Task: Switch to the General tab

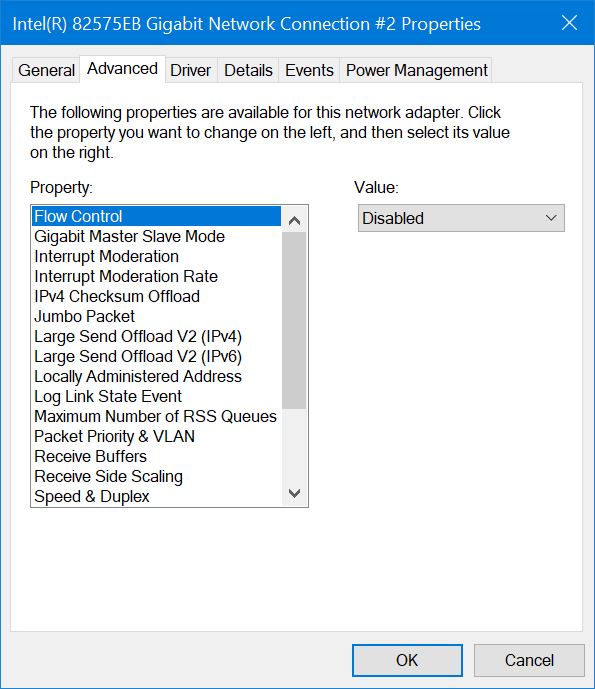Action: pos(46,70)
